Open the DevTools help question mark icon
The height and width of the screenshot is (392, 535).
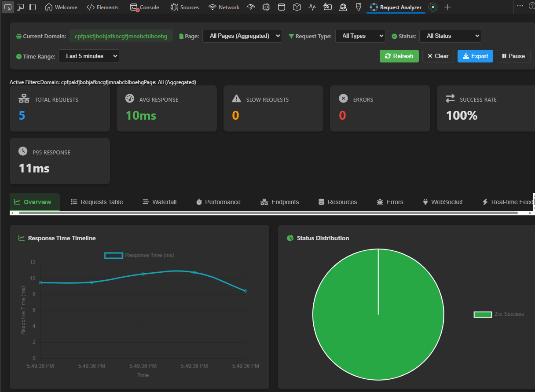pyautogui.click(x=531, y=6)
